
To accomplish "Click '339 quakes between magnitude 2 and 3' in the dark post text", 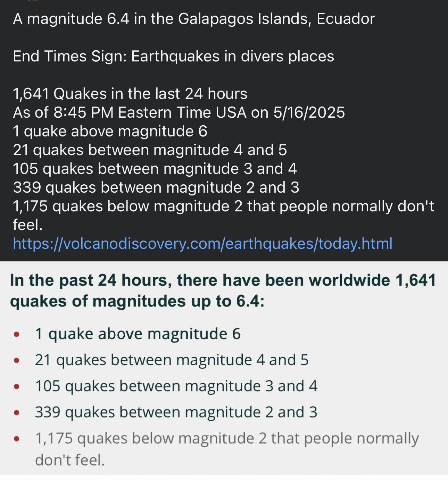I will (156, 187).
